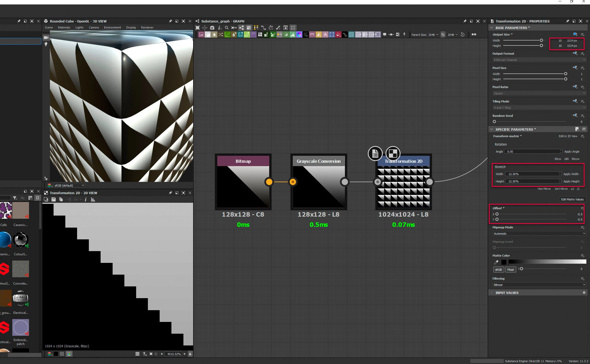
Task: Open the Mipmap Mode Automatic dropdown
Action: coord(539,233)
